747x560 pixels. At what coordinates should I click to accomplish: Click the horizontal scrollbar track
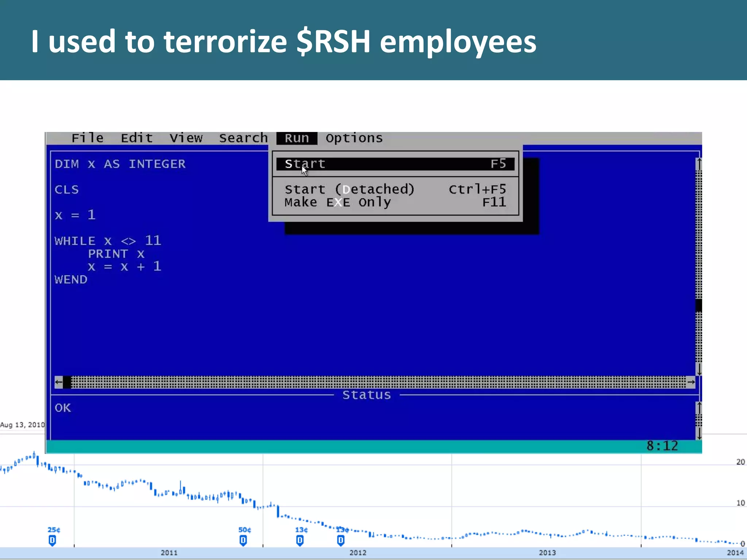(379, 382)
